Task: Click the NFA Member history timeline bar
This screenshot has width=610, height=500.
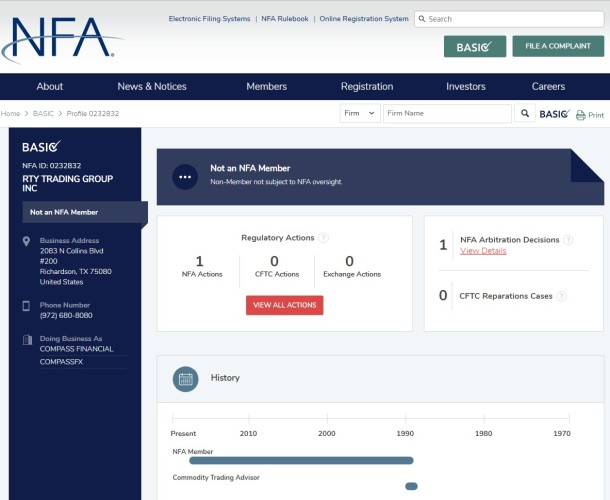Action: tap(301, 461)
